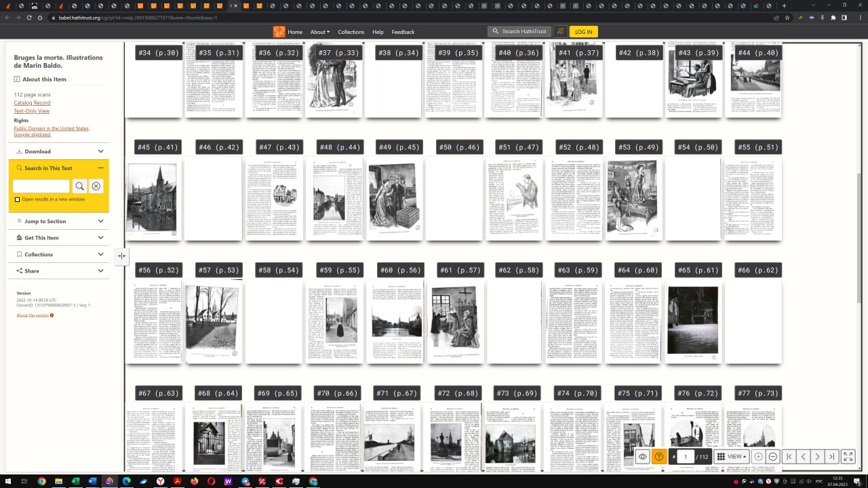The width and height of the screenshot is (868, 488).
Task: Expand the About dropdown menu
Action: [320, 32]
